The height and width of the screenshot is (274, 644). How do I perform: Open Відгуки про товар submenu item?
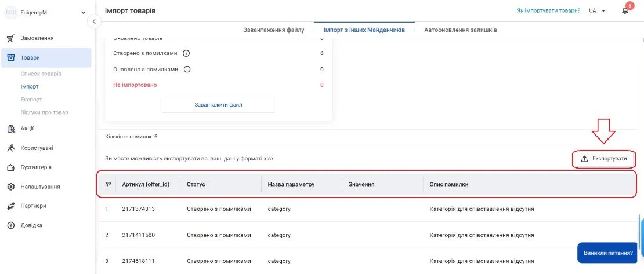tap(44, 112)
